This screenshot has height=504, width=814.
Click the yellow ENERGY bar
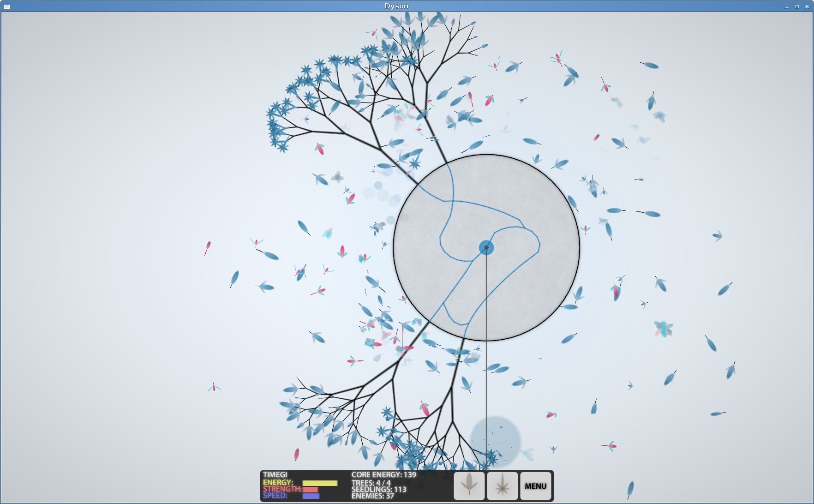tap(320, 483)
